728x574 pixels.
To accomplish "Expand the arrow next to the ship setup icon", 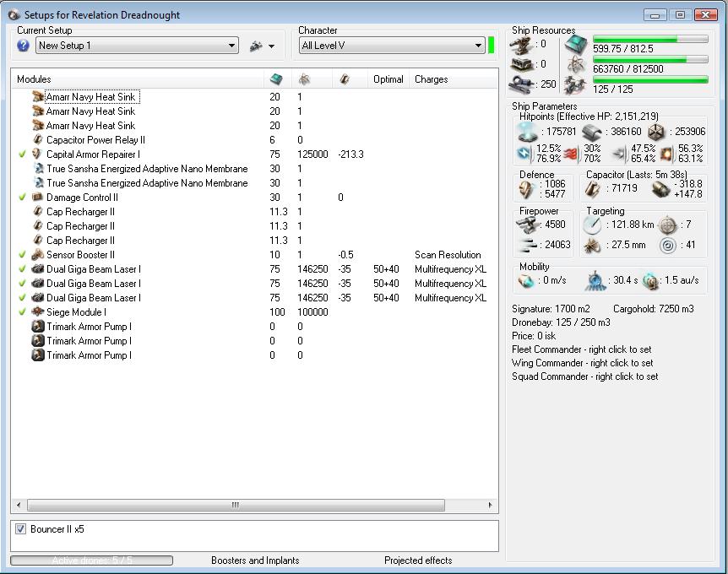I will (x=272, y=46).
